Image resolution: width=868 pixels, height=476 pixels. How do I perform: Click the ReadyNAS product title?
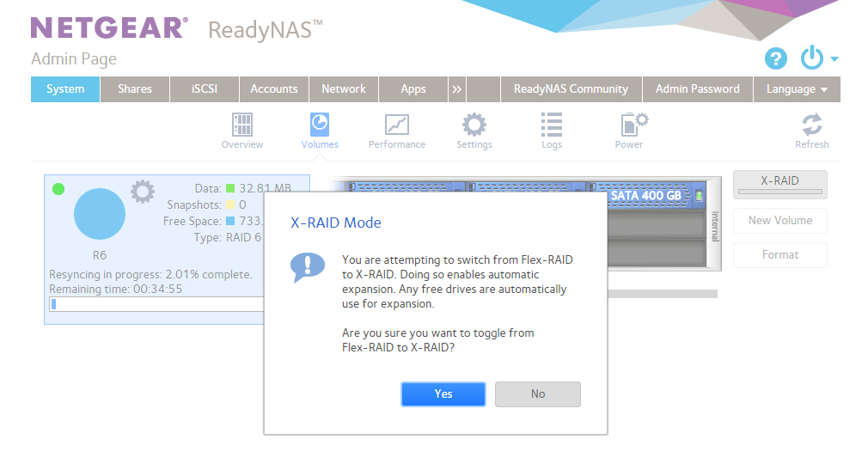[266, 30]
